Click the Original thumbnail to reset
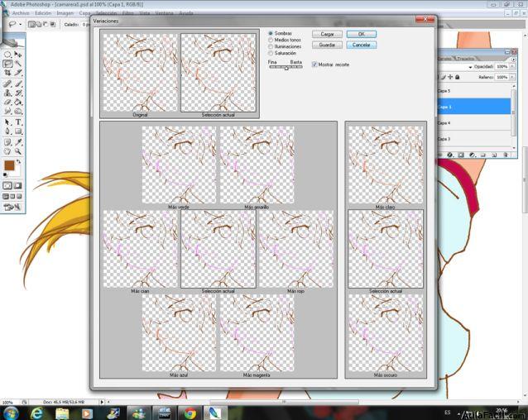The height and width of the screenshot is (420, 528). point(140,72)
